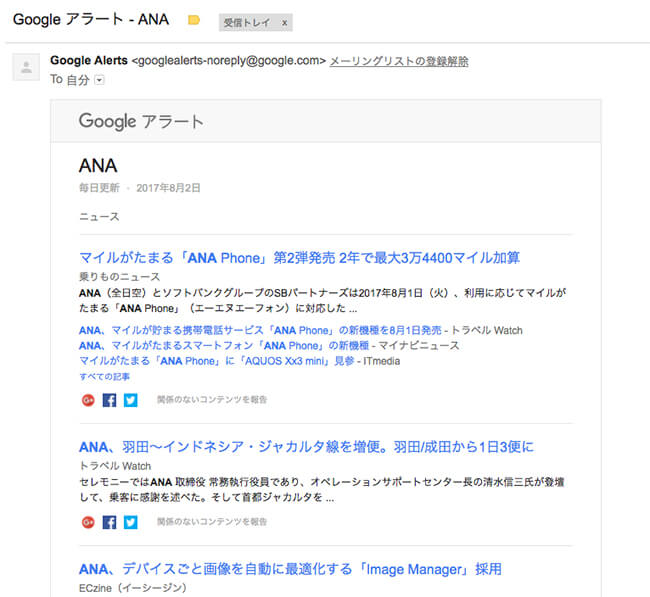Image resolution: width=650 pixels, height=597 pixels.
Task: Click すべての記事 link
Action: pos(104,376)
